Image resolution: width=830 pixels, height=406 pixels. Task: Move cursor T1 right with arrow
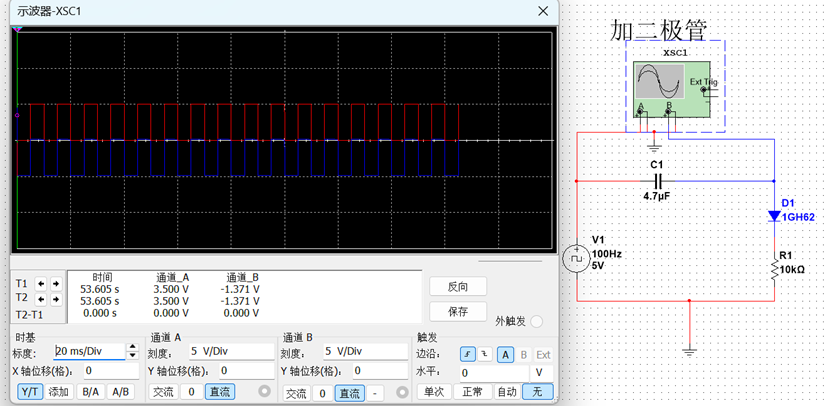(56, 284)
